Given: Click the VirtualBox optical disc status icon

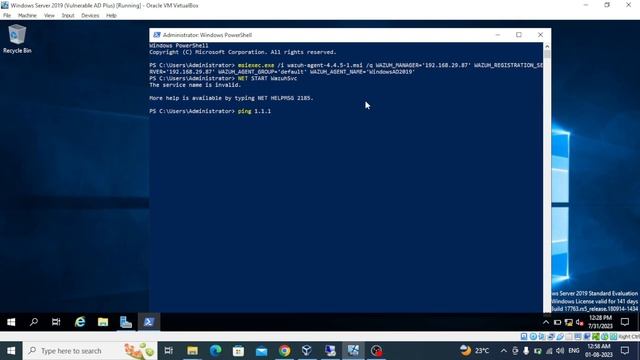Looking at the screenshot, I should click(533, 336).
